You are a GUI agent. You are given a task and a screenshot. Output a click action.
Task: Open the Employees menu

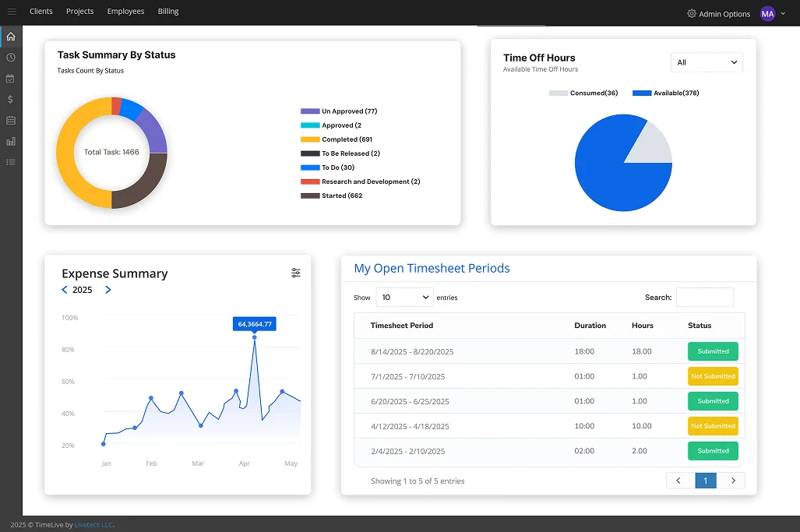[125, 11]
